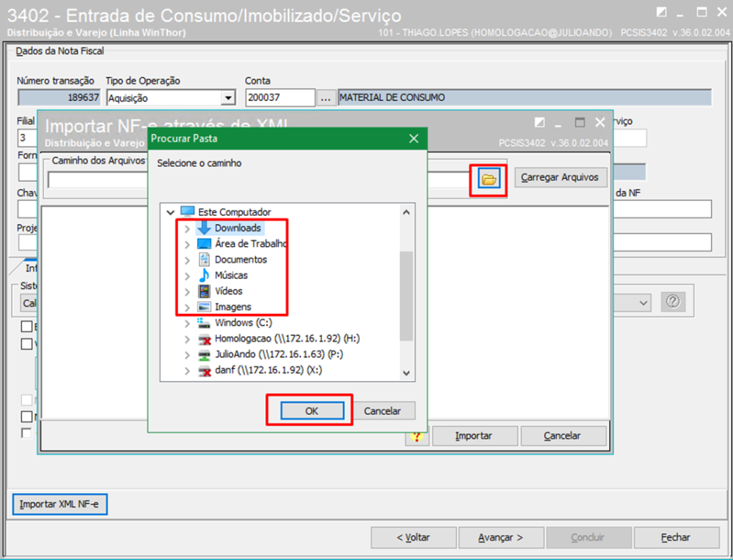Expand the Homologacao (H:) network drive

(188, 339)
